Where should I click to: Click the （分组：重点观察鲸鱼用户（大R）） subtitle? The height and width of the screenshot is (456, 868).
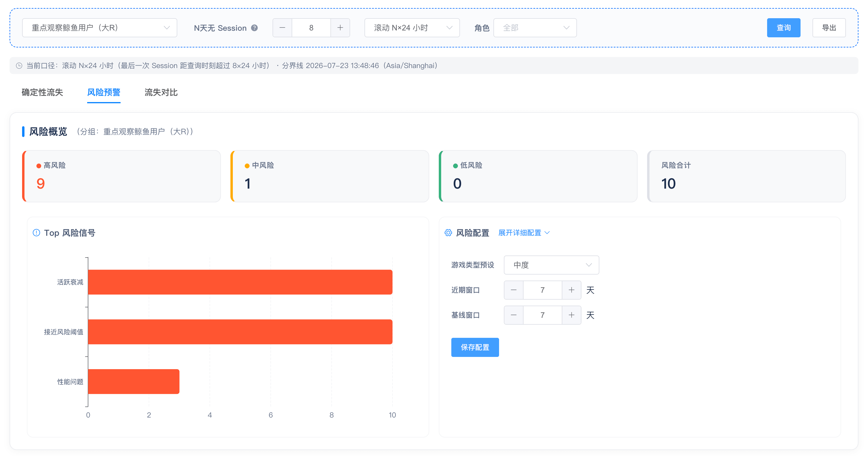(135, 132)
